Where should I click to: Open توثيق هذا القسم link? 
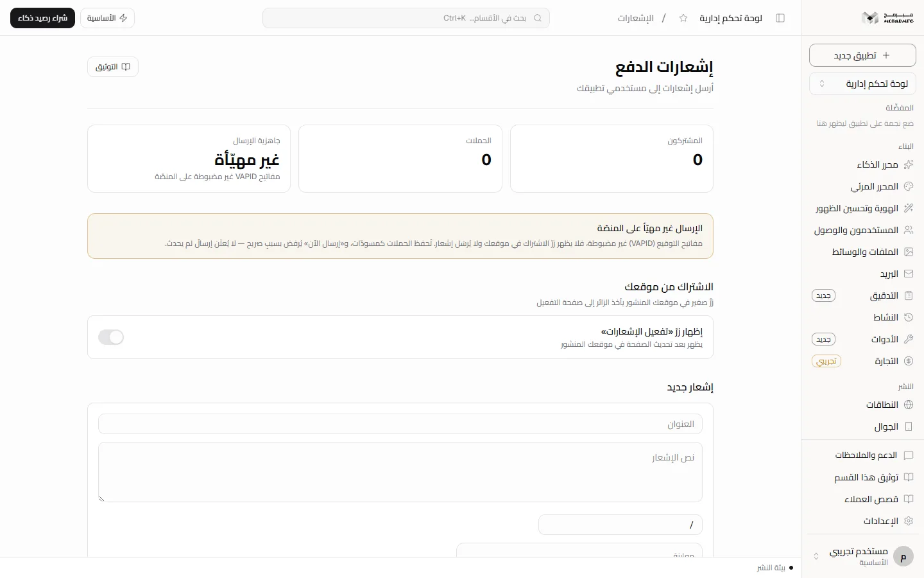tap(862, 477)
